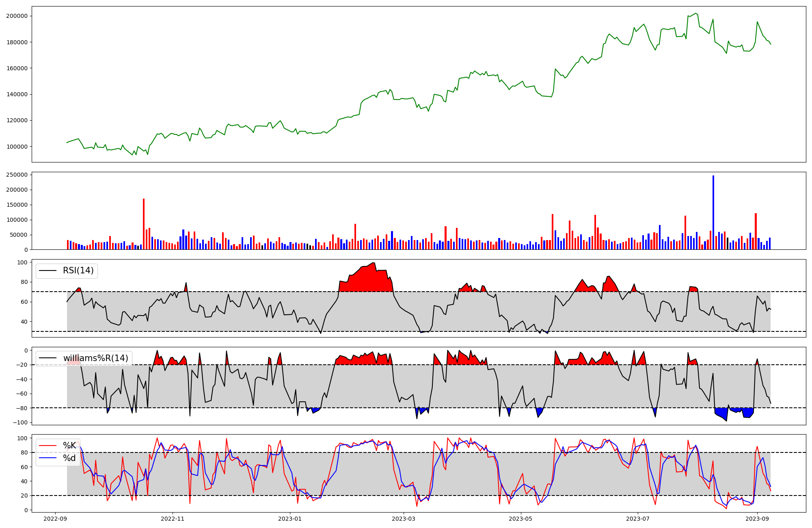This screenshot has width=812, height=528.
Task: Click the tallest blue volume bar
Action: click(x=713, y=211)
